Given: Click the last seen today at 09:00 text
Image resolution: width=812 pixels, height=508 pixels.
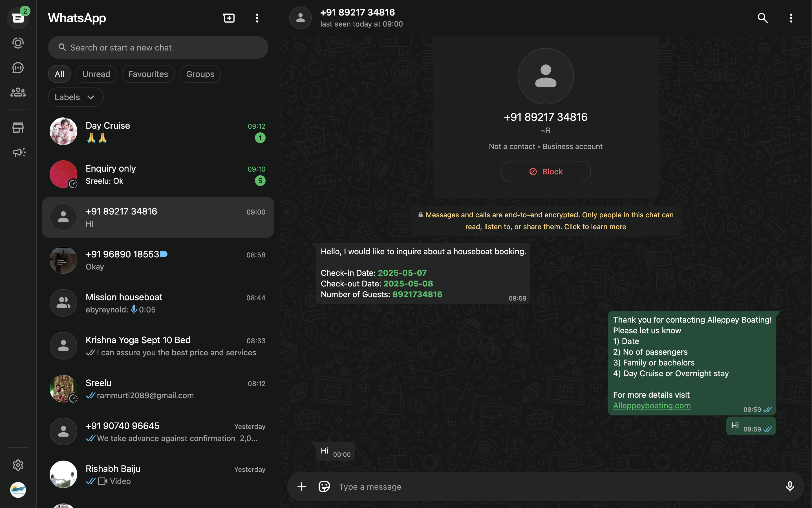Looking at the screenshot, I should 361,24.
